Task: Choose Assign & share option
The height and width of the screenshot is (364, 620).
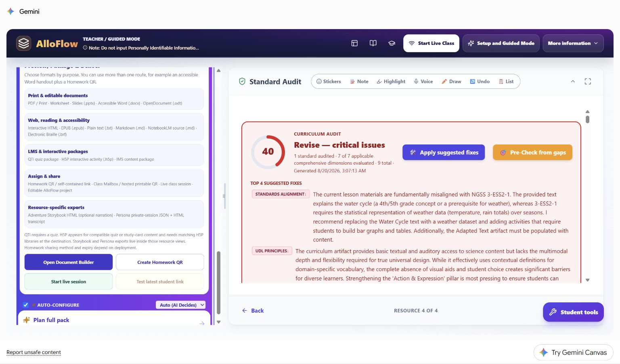Action: (114, 183)
